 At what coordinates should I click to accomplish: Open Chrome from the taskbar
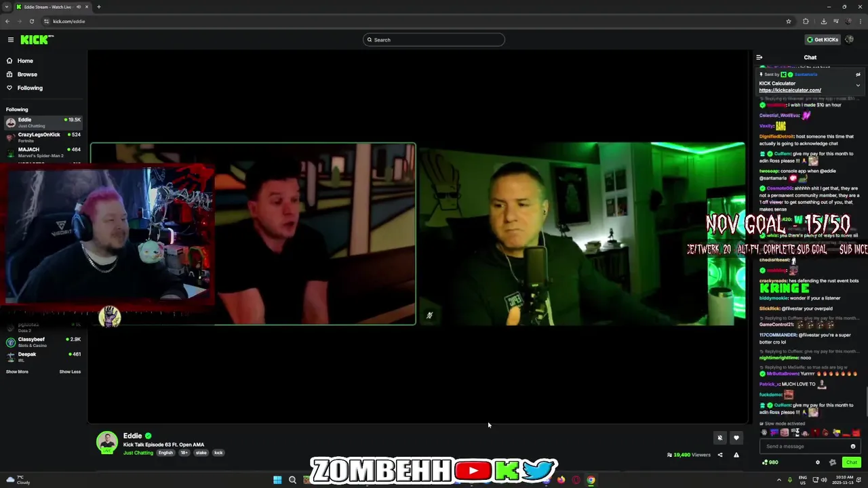tap(591, 480)
